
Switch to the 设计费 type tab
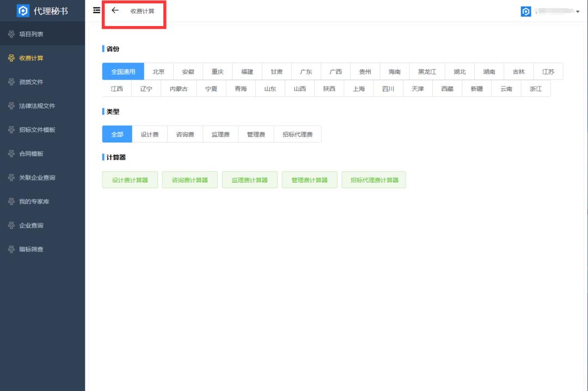[150, 134]
